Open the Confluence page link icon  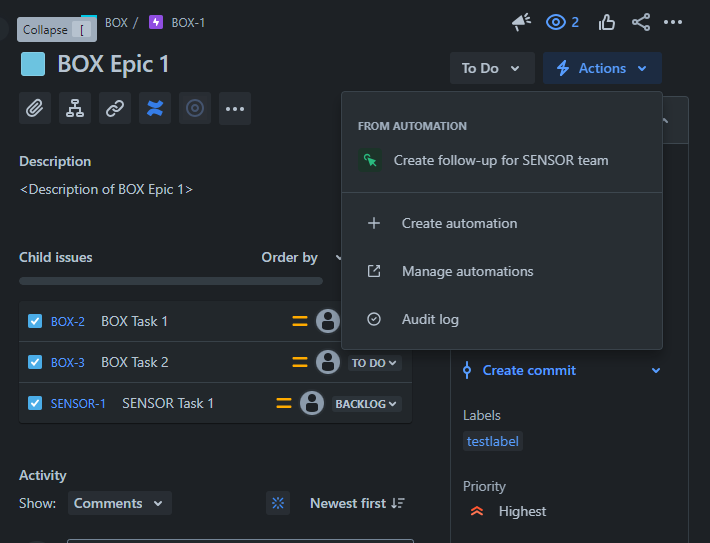155,108
